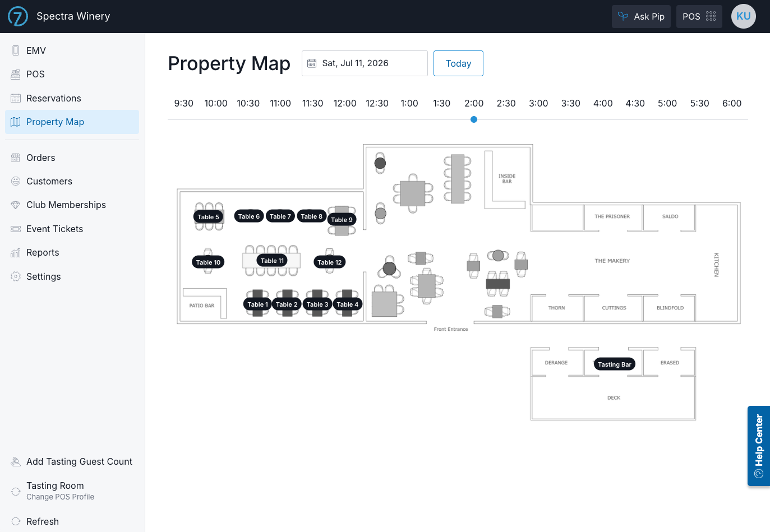Select Table 8 on the map
Screen dimensions: 770x532
312,216
